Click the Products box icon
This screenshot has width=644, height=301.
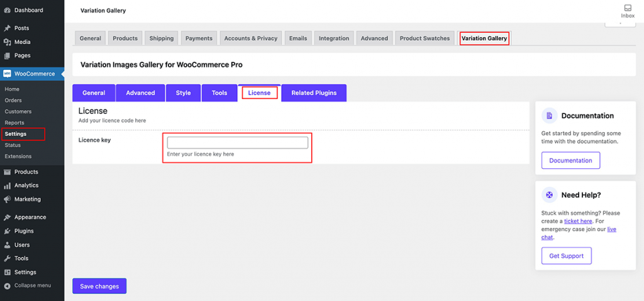click(7, 172)
